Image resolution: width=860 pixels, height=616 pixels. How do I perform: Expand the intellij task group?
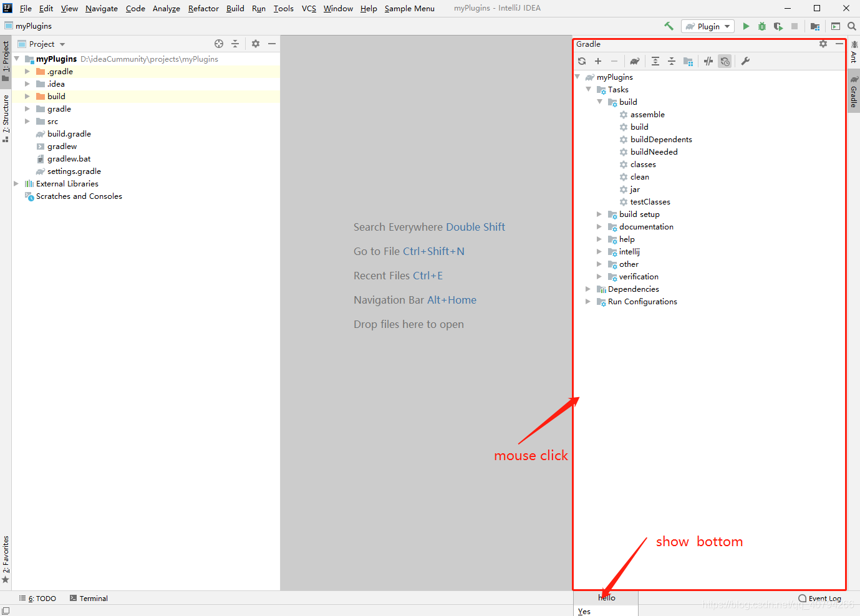click(x=599, y=252)
